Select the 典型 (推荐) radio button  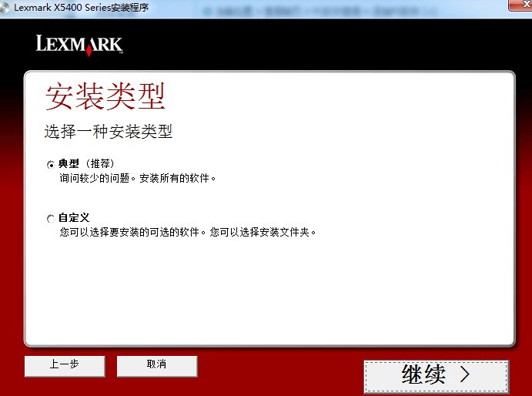tap(51, 165)
